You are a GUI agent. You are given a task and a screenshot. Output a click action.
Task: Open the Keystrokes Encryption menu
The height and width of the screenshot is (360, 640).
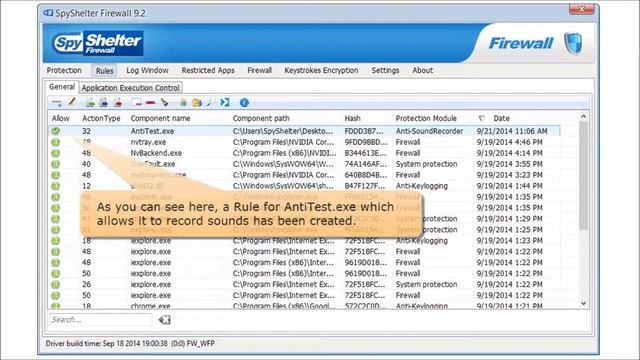[x=321, y=70]
